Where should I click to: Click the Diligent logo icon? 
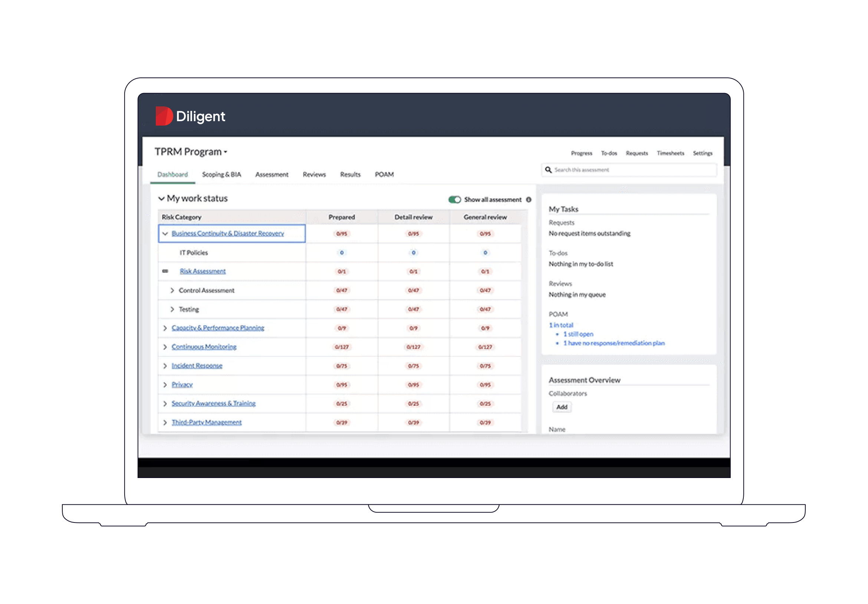tap(164, 116)
